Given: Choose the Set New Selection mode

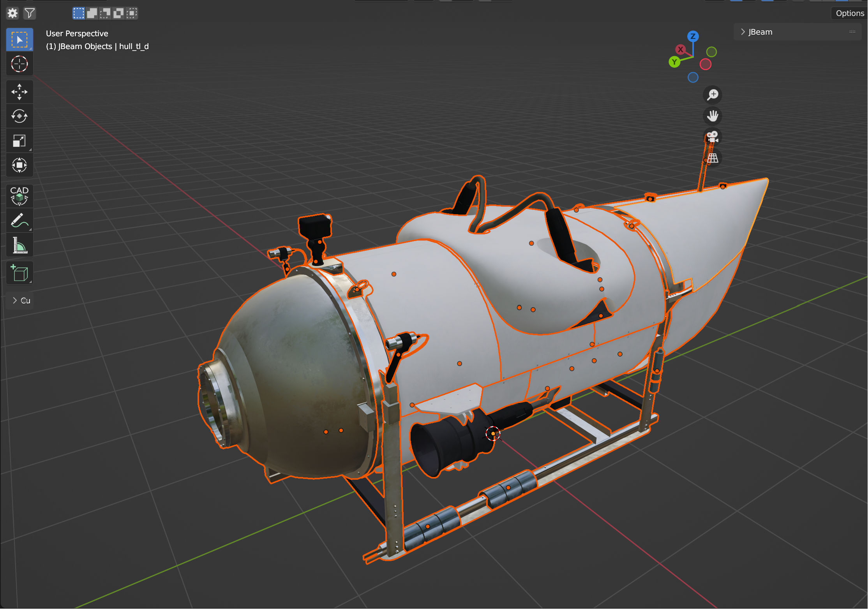Looking at the screenshot, I should coord(78,13).
